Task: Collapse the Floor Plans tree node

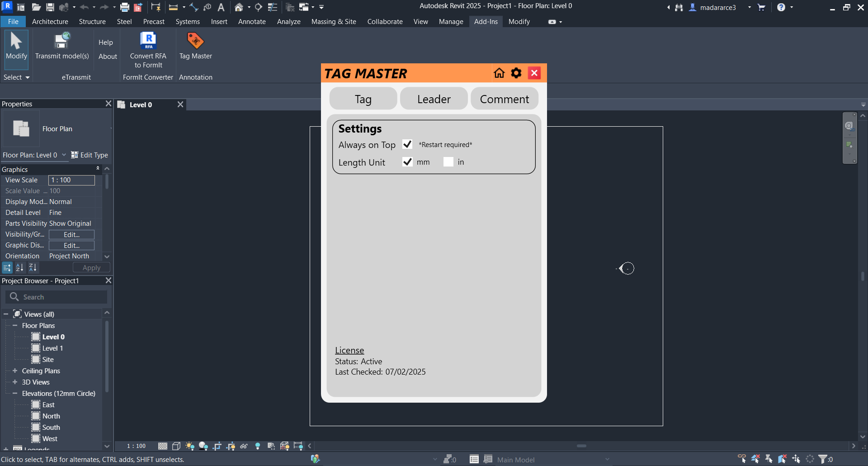Action: pos(15,325)
